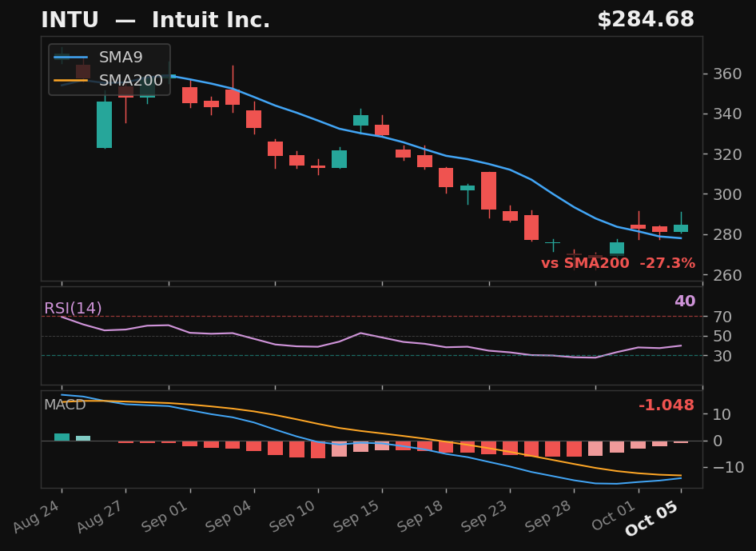The height and width of the screenshot is (551, 756).
Task: Click the MACD 10 axis label
Action: pos(722,414)
